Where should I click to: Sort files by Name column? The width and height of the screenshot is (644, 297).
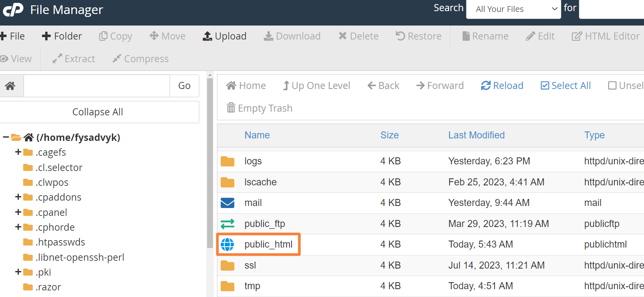(257, 135)
